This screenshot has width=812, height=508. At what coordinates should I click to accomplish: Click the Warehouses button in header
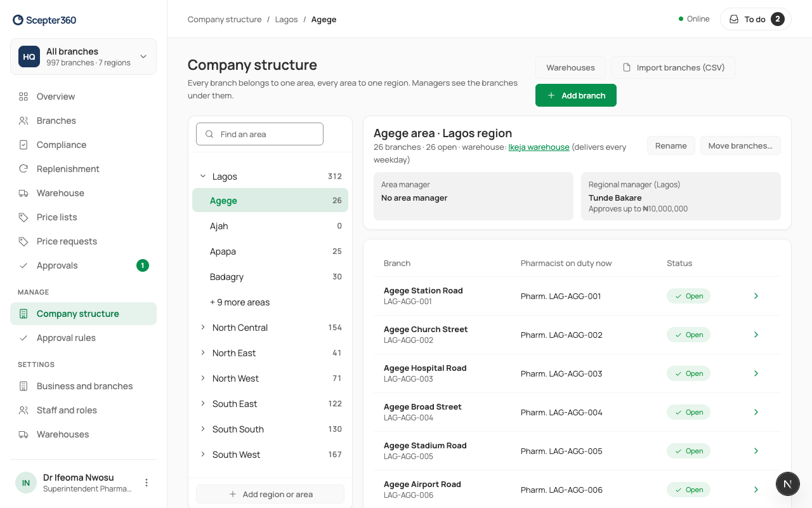point(570,67)
